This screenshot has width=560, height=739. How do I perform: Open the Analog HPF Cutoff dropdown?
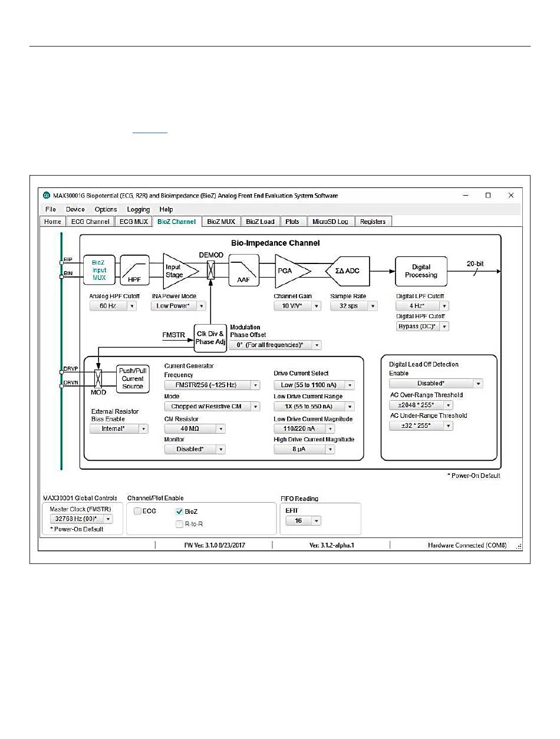(113, 306)
